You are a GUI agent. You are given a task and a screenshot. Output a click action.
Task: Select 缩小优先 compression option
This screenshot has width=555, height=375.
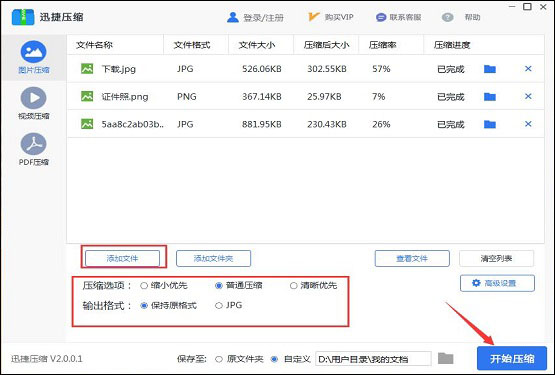coord(144,285)
